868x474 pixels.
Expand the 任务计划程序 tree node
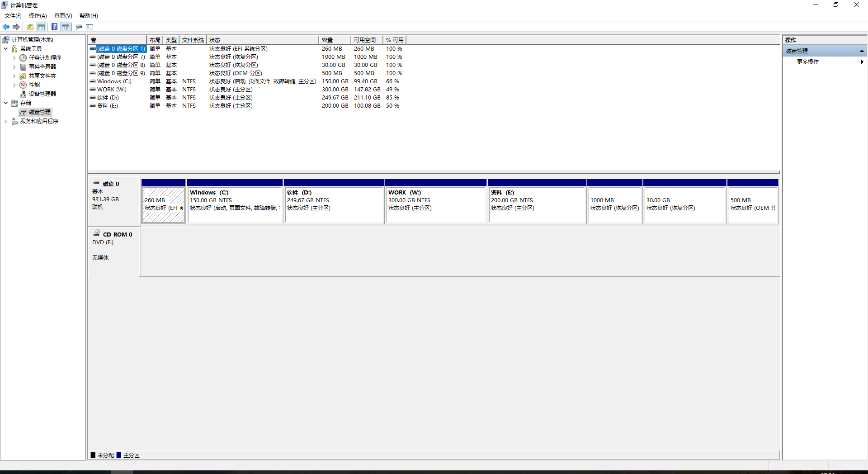[x=14, y=58]
